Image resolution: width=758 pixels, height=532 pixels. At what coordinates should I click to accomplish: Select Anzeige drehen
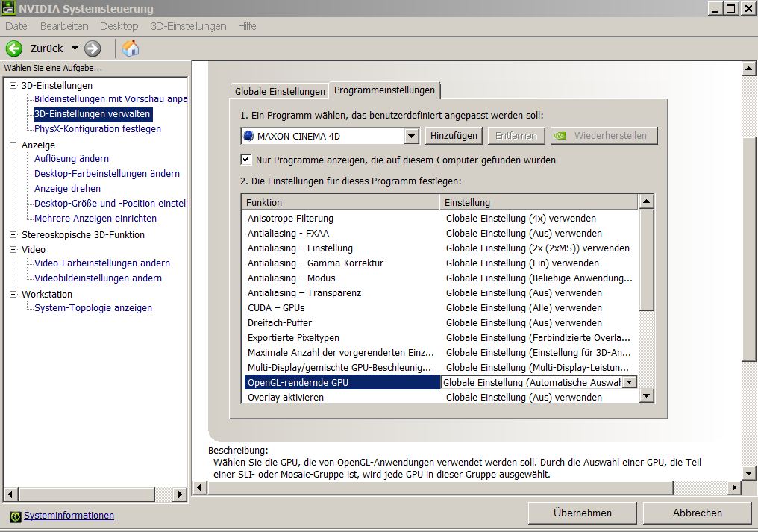click(x=68, y=189)
